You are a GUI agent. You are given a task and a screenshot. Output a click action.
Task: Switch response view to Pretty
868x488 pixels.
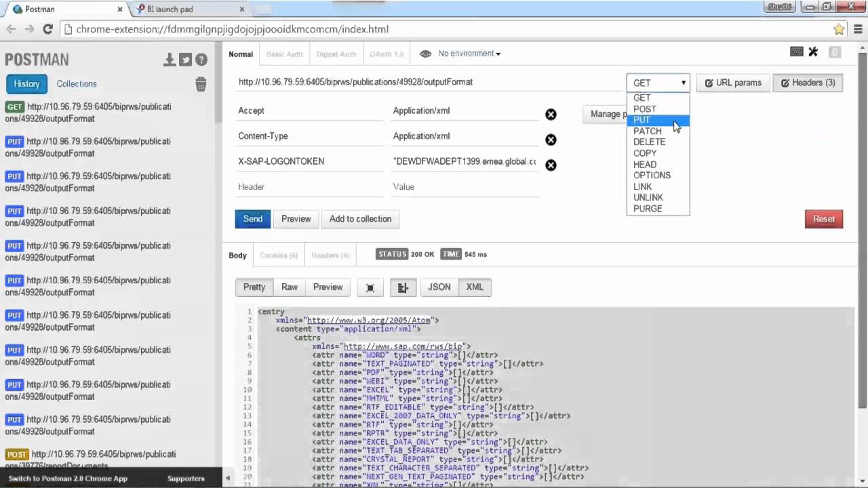coord(254,287)
